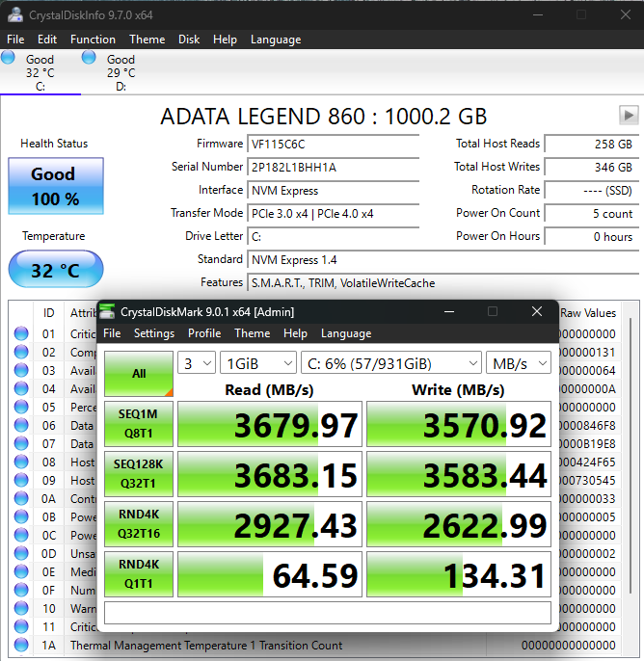Image resolution: width=644 pixels, height=661 pixels.
Task: Open the Language menu in CrystalDiskInfo
Action: 276,40
